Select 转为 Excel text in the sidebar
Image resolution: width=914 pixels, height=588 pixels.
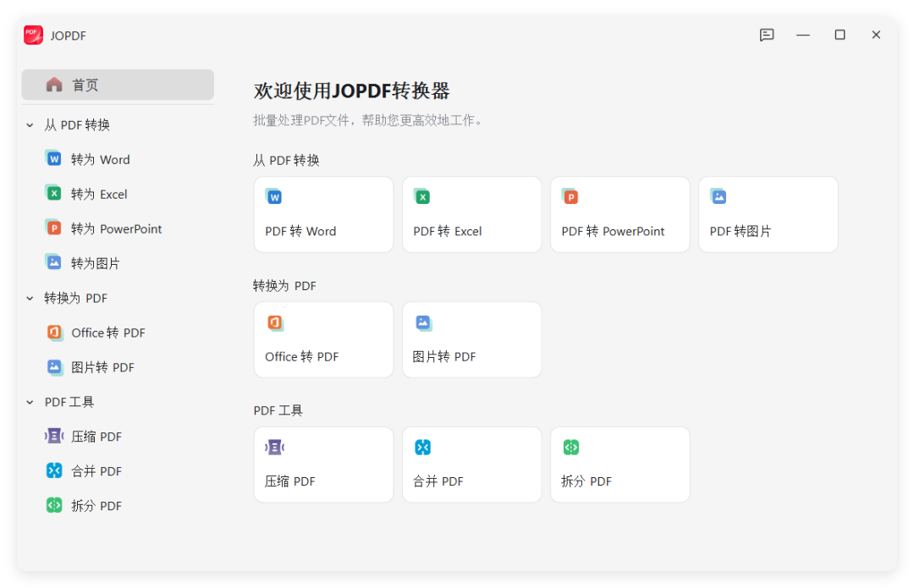click(x=99, y=194)
